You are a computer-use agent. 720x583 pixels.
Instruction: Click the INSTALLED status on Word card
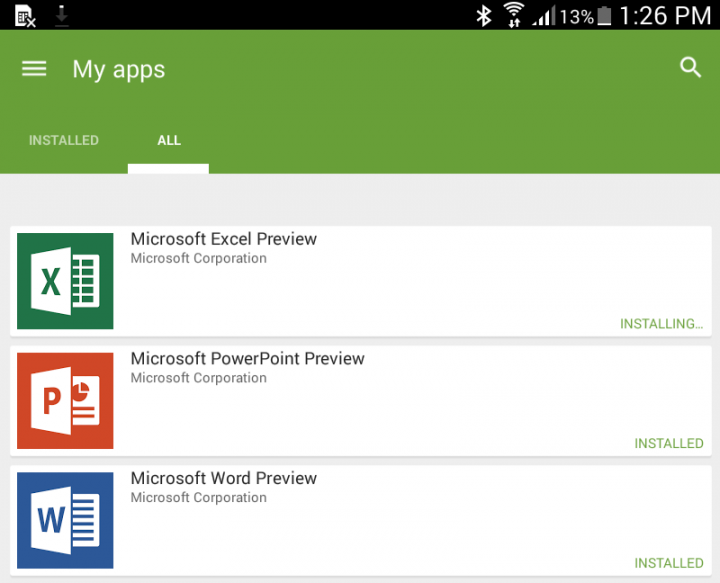tap(669, 563)
